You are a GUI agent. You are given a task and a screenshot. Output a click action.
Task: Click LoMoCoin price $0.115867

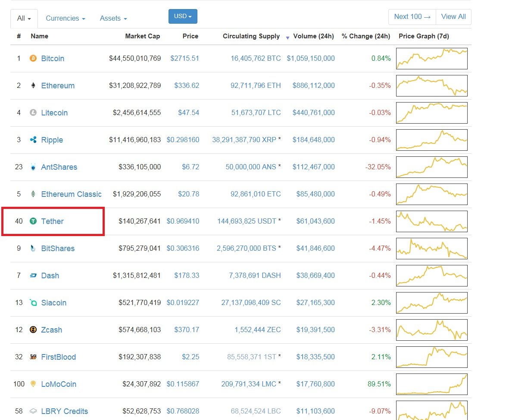183,384
